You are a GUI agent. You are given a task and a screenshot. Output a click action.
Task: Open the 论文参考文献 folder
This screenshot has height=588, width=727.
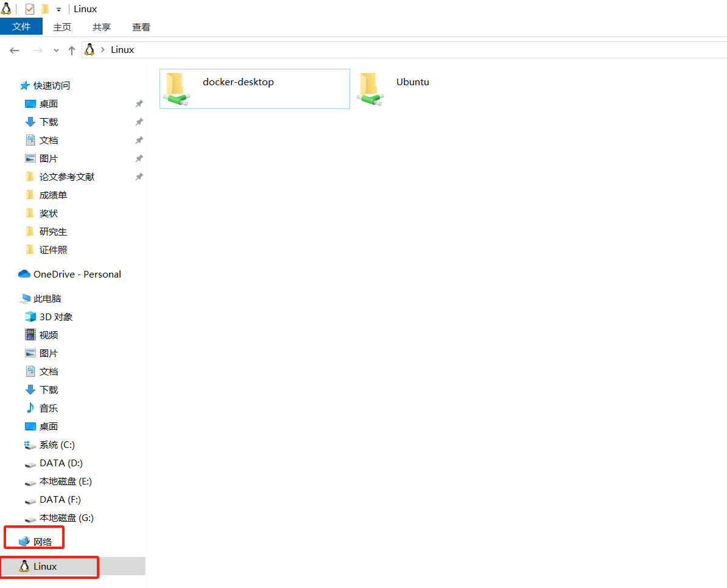point(60,177)
